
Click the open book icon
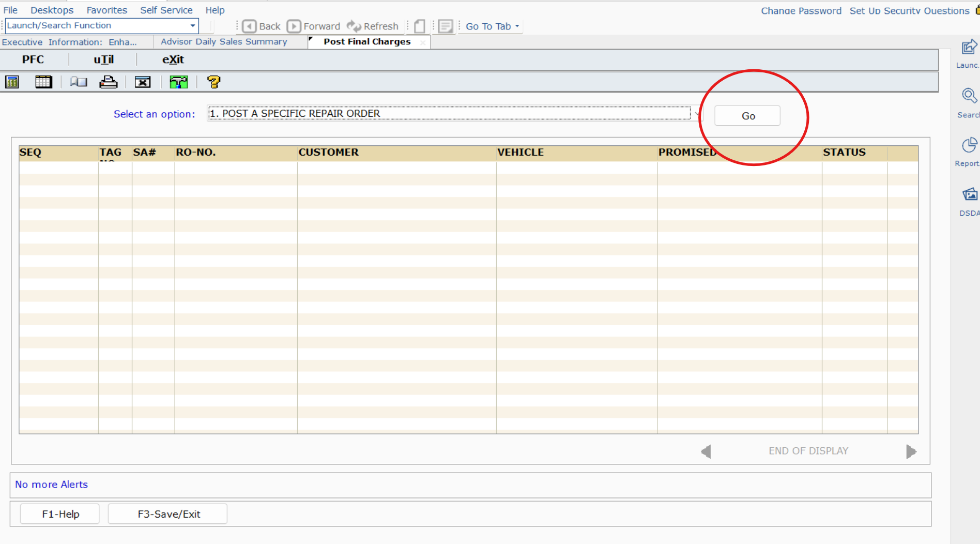pos(79,82)
